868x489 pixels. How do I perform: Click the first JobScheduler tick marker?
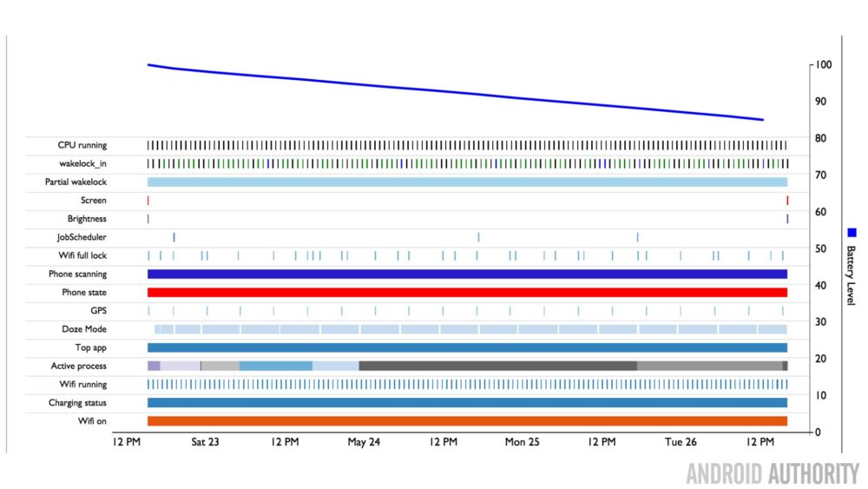click(174, 237)
